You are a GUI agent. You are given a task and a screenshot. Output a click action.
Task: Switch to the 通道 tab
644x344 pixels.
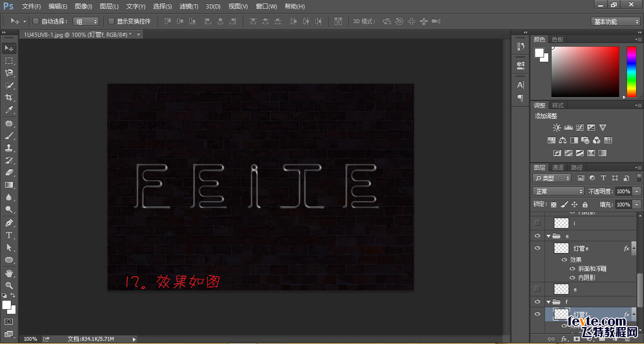[557, 167]
